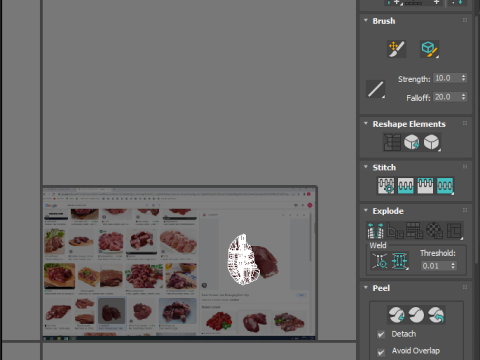Image resolution: width=480 pixels, height=360 pixels.
Task: Select the Relax brush tool
Action: (429, 49)
